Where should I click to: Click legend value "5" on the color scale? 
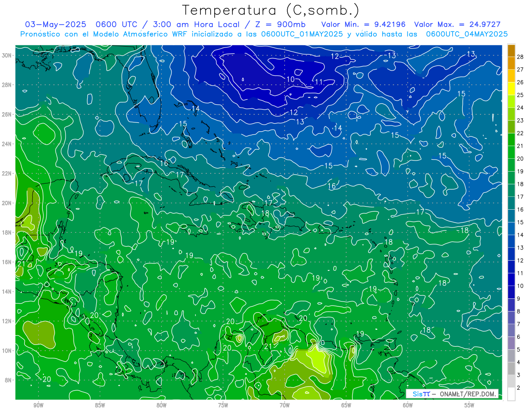[519, 350]
